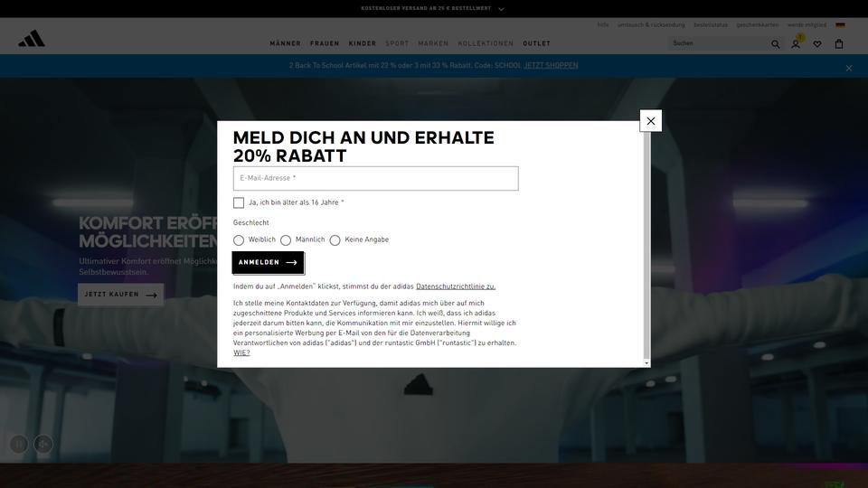This screenshot has width=868, height=488.
Task: Mute the hero video sound
Action: click(43, 444)
